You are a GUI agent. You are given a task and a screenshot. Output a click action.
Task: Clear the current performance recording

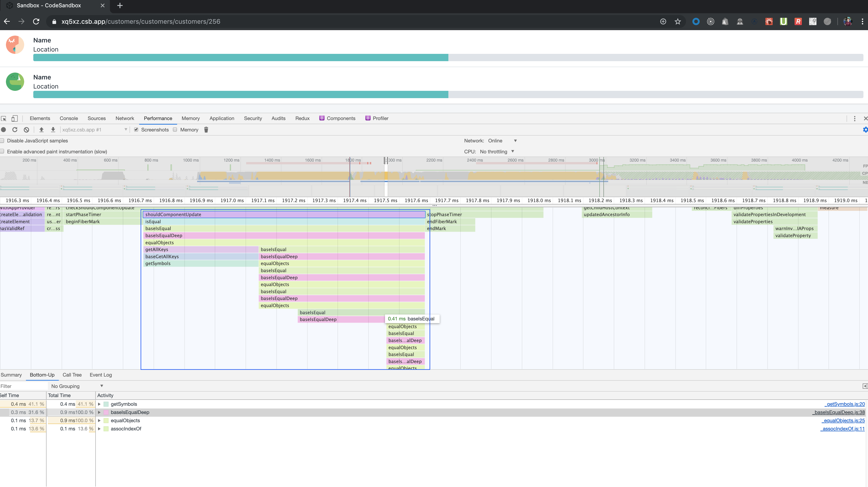coord(26,129)
